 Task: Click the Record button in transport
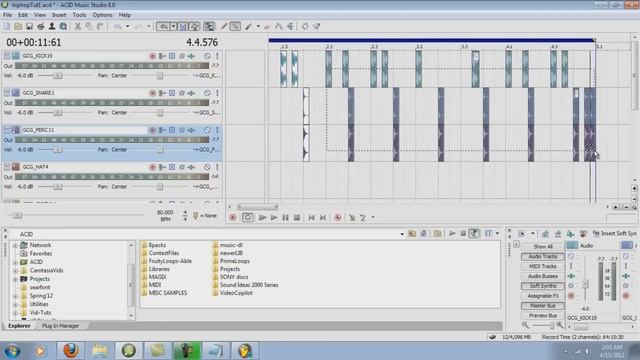point(233,218)
